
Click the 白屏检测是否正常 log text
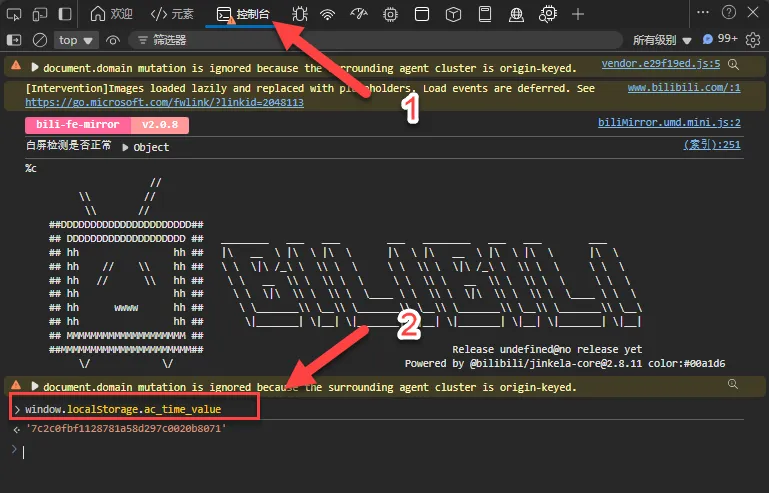[68, 145]
